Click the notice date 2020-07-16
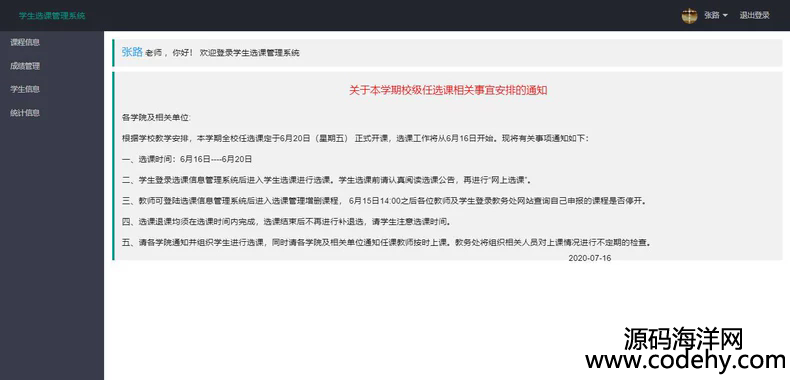 coord(589,258)
